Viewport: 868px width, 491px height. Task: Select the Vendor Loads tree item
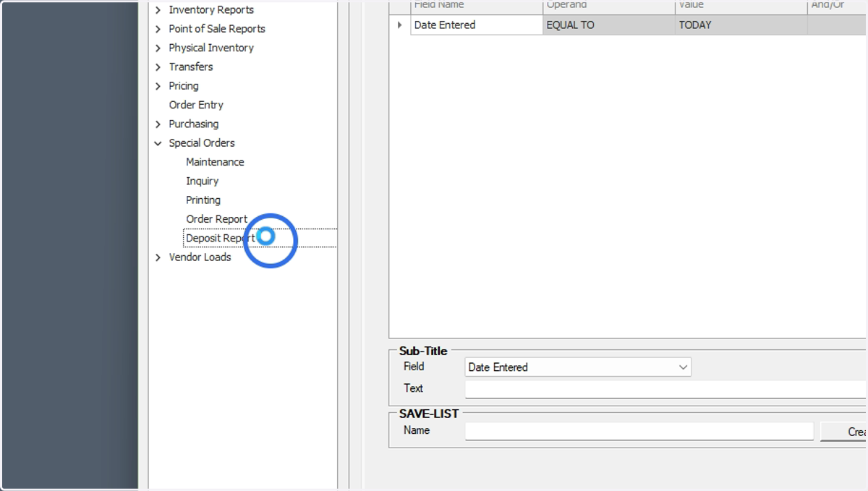[200, 257]
